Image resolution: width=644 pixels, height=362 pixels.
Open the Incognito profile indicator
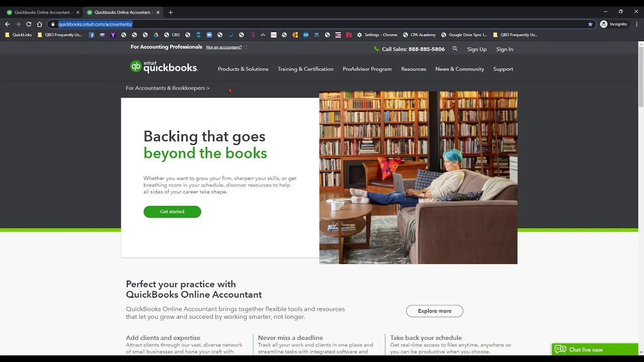tap(614, 24)
